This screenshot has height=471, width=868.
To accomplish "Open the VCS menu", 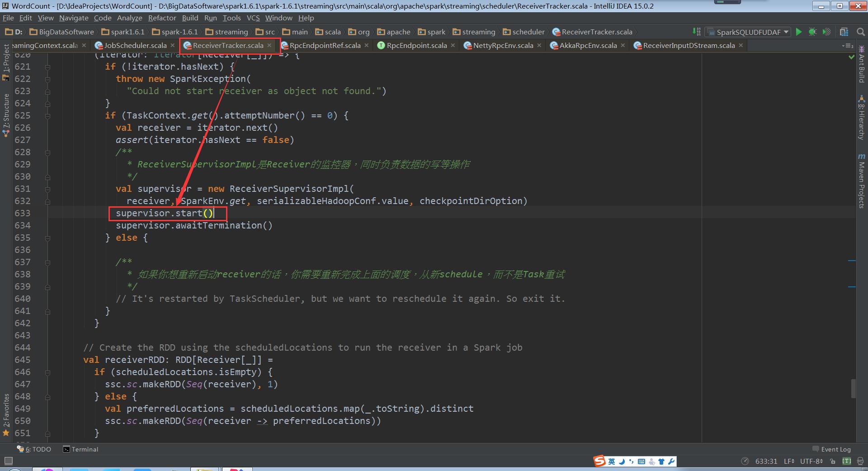I will [x=253, y=18].
